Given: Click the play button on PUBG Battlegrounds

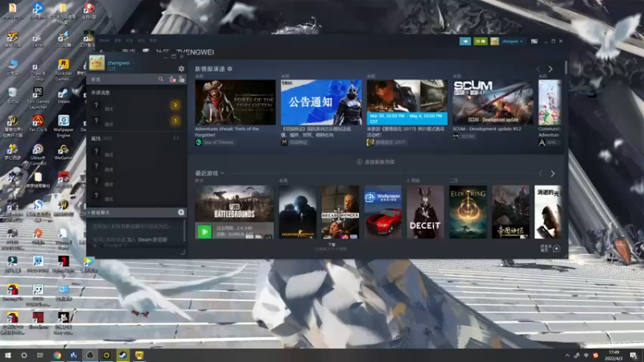Looking at the screenshot, I should click(204, 232).
